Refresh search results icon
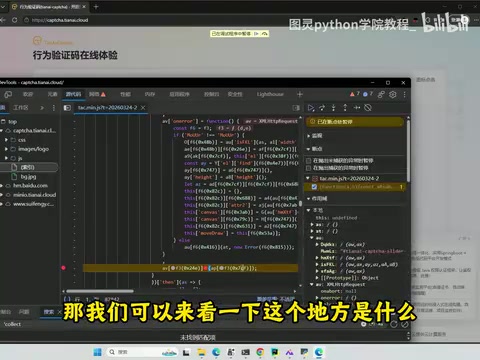 (x=394, y=324)
